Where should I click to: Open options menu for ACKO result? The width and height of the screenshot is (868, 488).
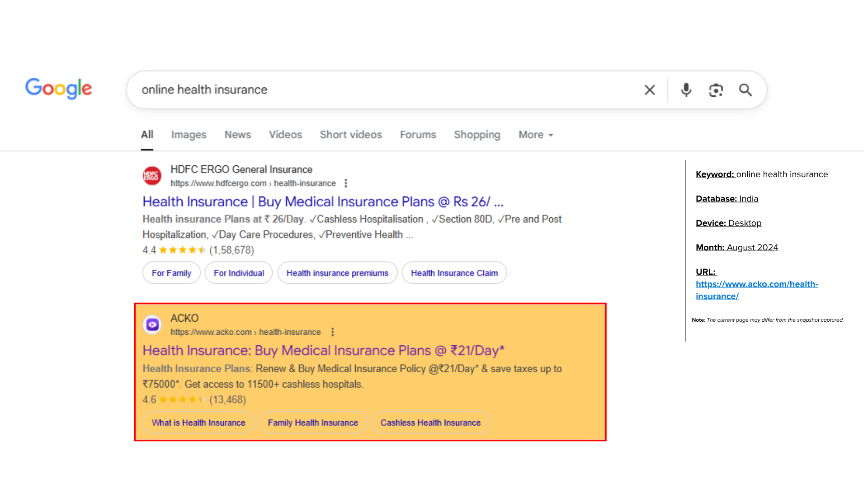[x=333, y=332]
